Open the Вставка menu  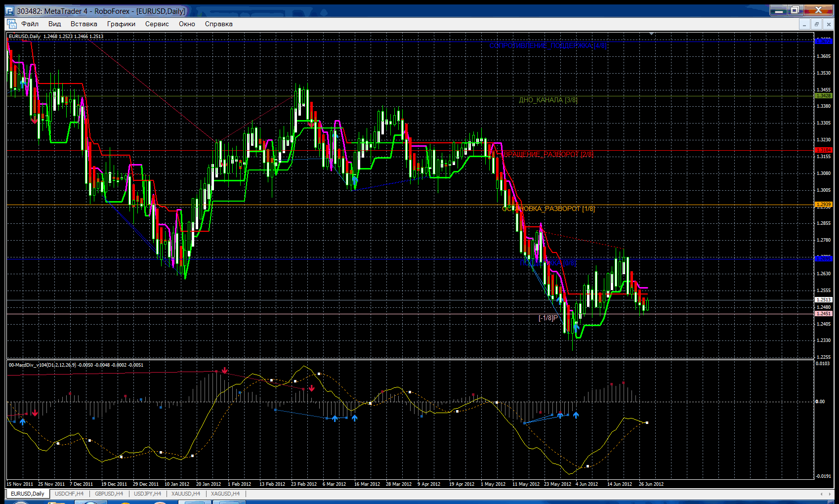point(84,24)
